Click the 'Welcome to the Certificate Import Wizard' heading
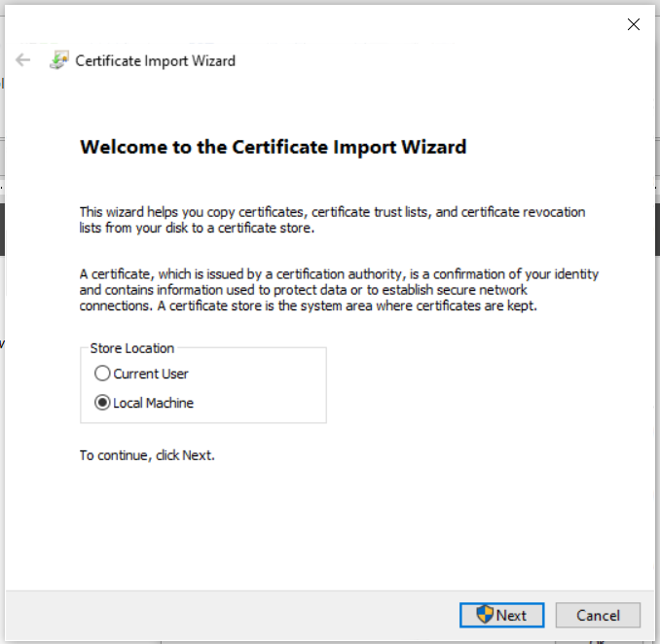660x644 pixels. click(x=273, y=148)
